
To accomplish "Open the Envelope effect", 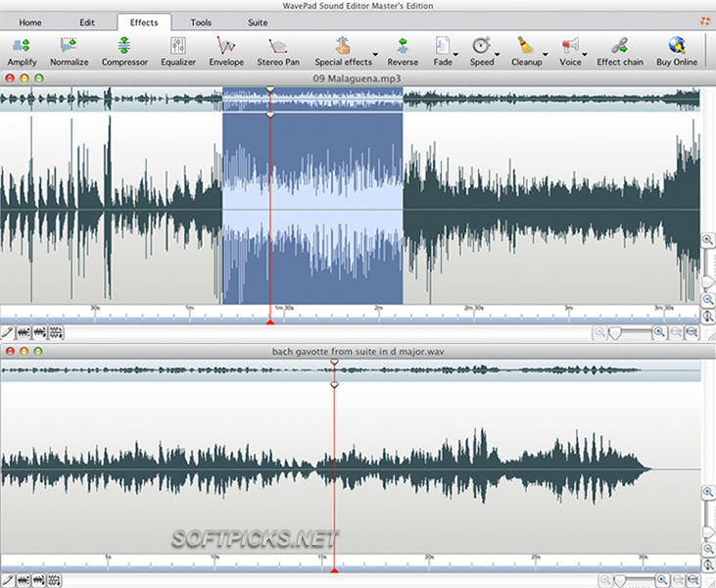I will click(x=226, y=52).
